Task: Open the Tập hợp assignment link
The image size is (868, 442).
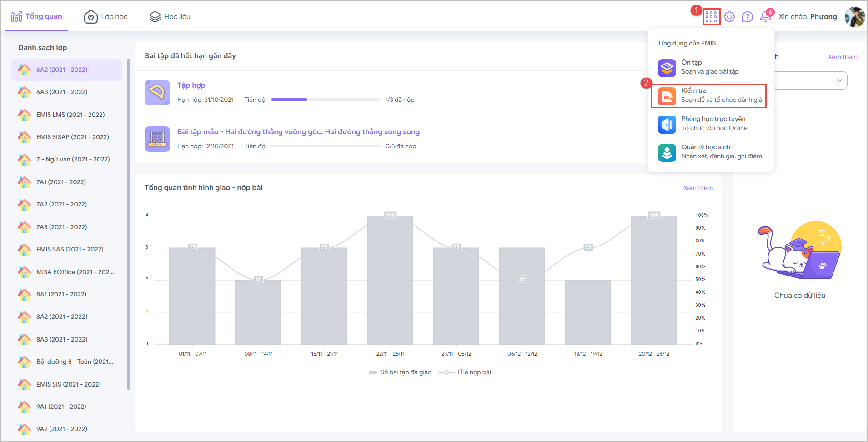Action: (191, 85)
